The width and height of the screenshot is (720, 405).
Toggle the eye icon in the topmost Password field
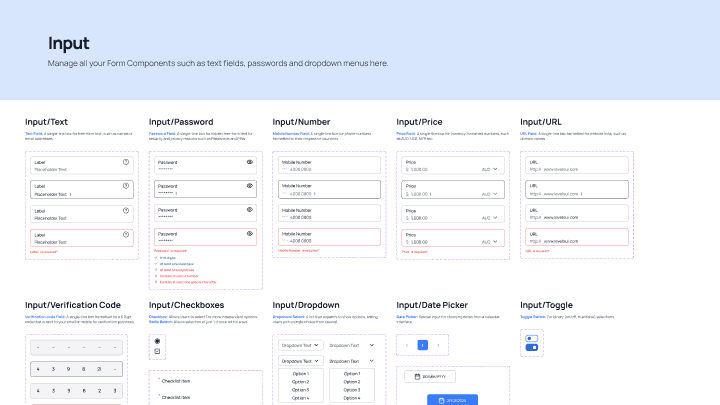click(x=250, y=162)
